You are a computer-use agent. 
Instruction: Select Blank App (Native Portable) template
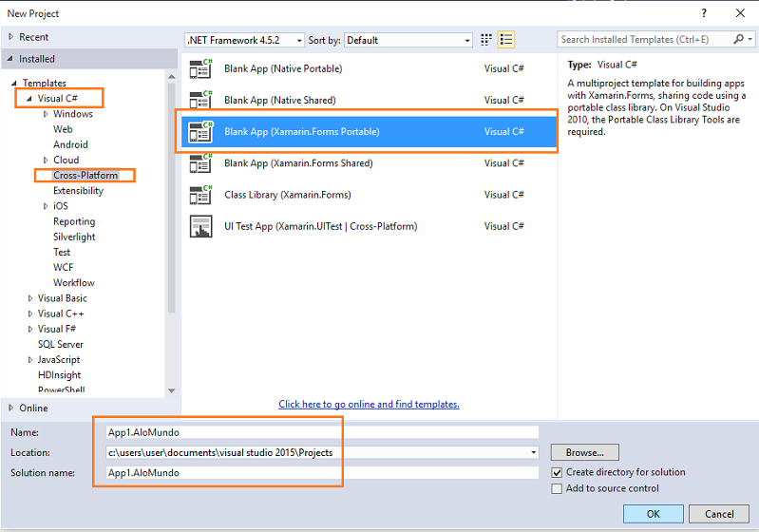click(x=369, y=68)
